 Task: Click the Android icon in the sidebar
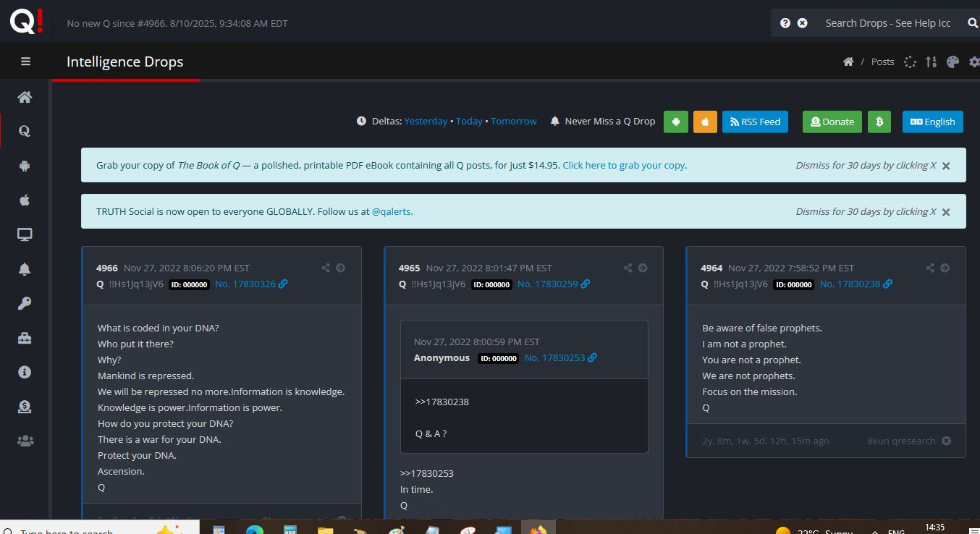pyautogui.click(x=25, y=166)
